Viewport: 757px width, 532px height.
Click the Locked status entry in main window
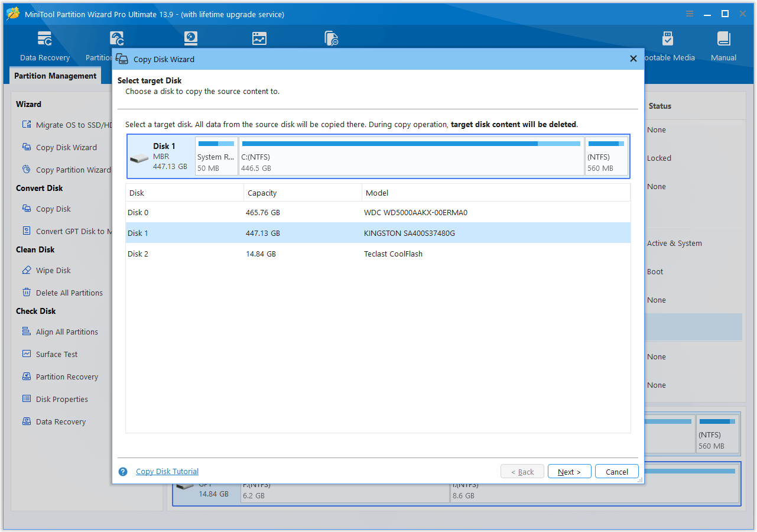(659, 158)
